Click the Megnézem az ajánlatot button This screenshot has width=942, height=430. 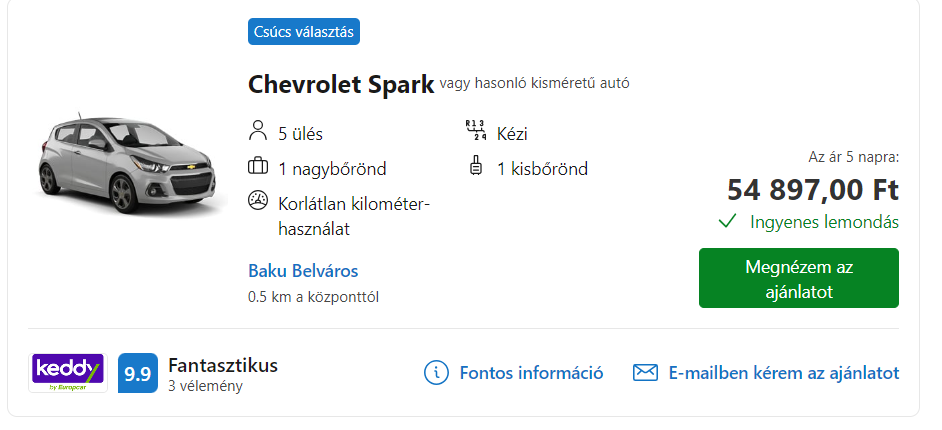[798, 278]
